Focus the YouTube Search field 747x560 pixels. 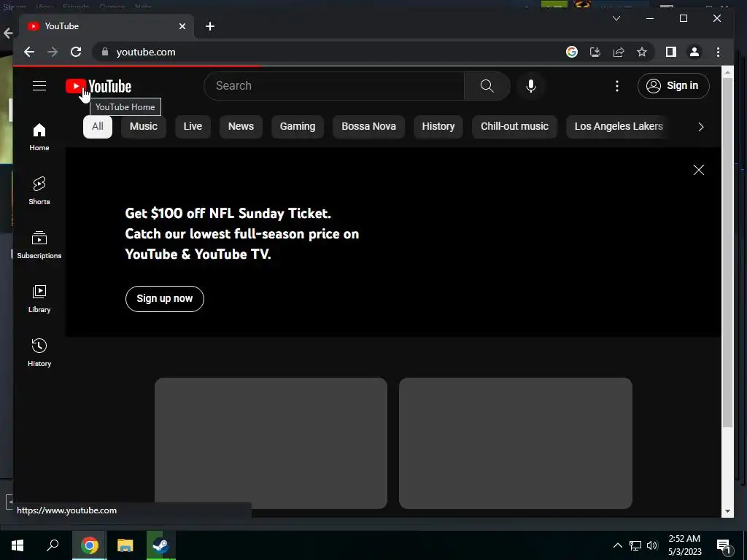(334, 86)
